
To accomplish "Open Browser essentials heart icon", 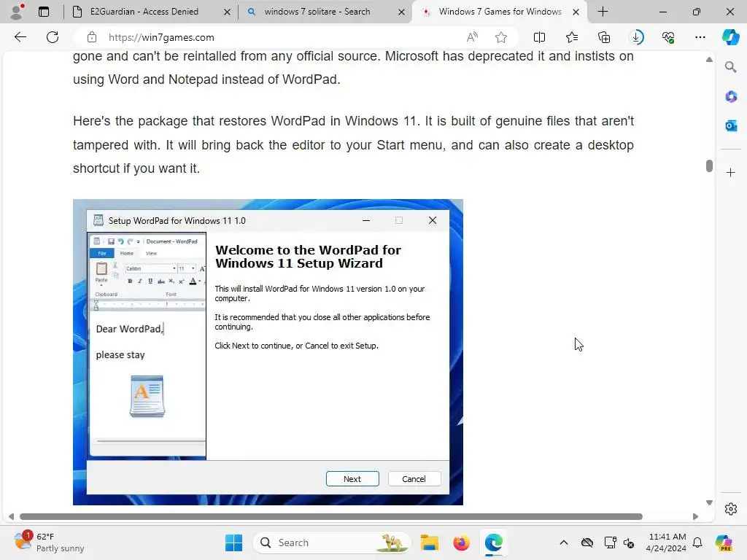I will [x=668, y=37].
